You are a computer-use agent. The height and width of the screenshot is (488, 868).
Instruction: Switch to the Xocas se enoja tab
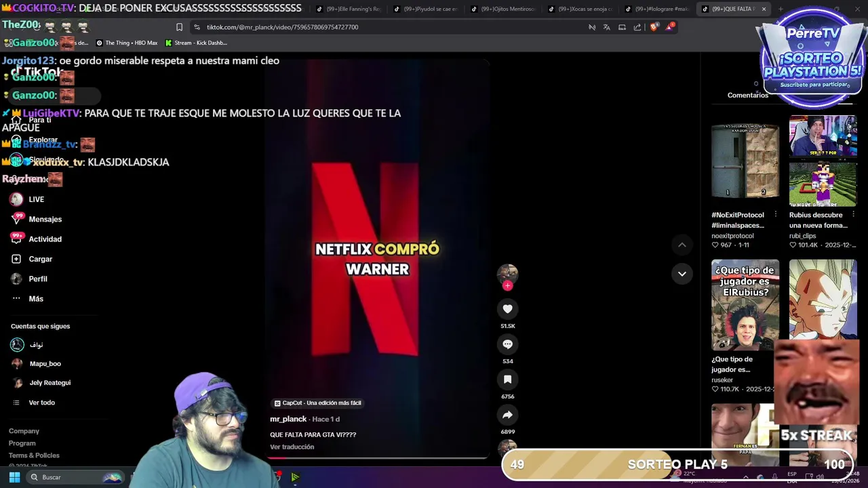click(580, 9)
